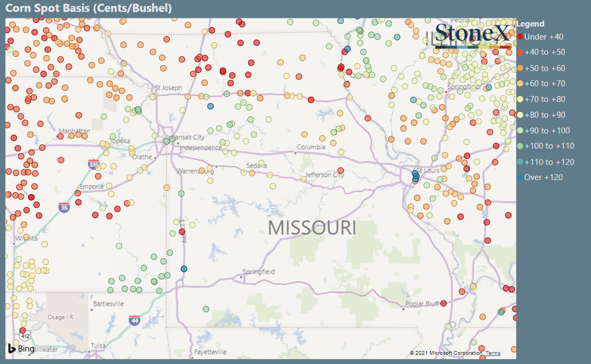The height and width of the screenshot is (364, 591).
Task: Click the St Louis map label
Action: pyautogui.click(x=428, y=170)
